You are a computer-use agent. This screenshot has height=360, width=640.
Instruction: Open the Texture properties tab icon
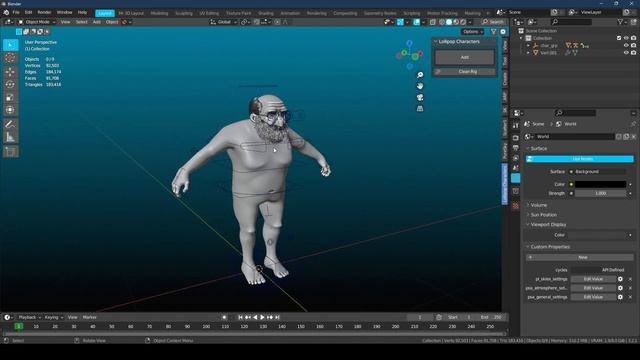pyautogui.click(x=516, y=206)
